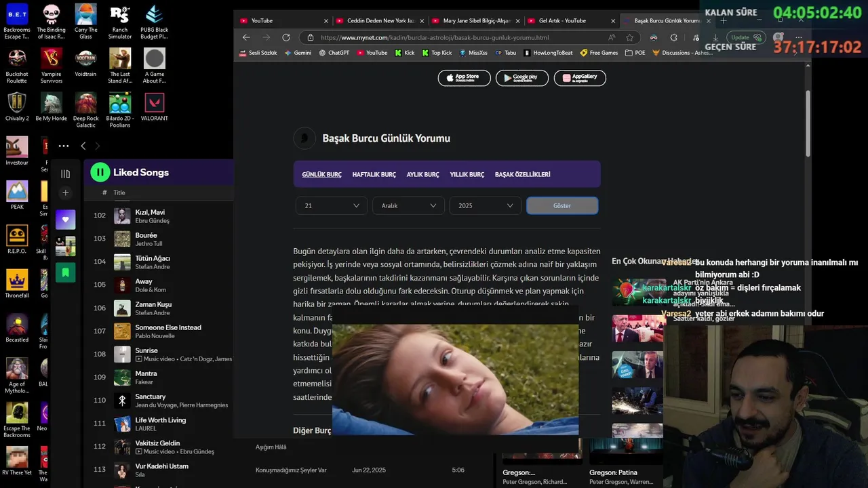Open first news thumbnail under En Çok Okunan
The height and width of the screenshot is (488, 868).
[637, 292]
